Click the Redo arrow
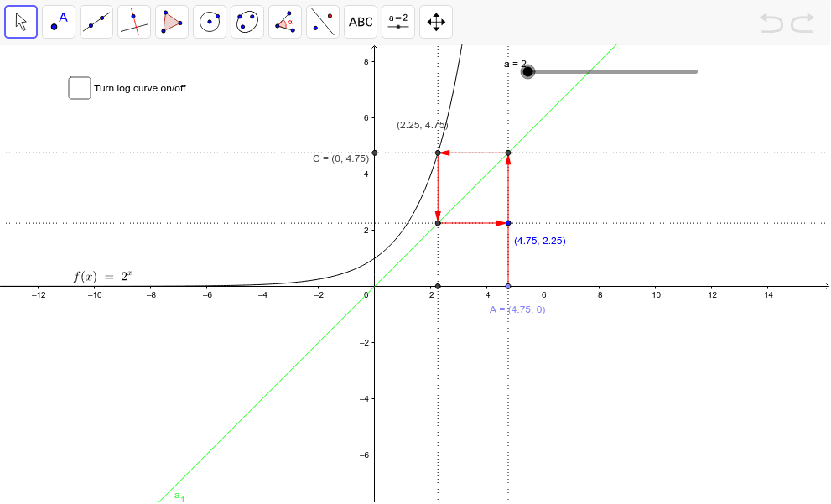831x504 pixels. pos(802,23)
